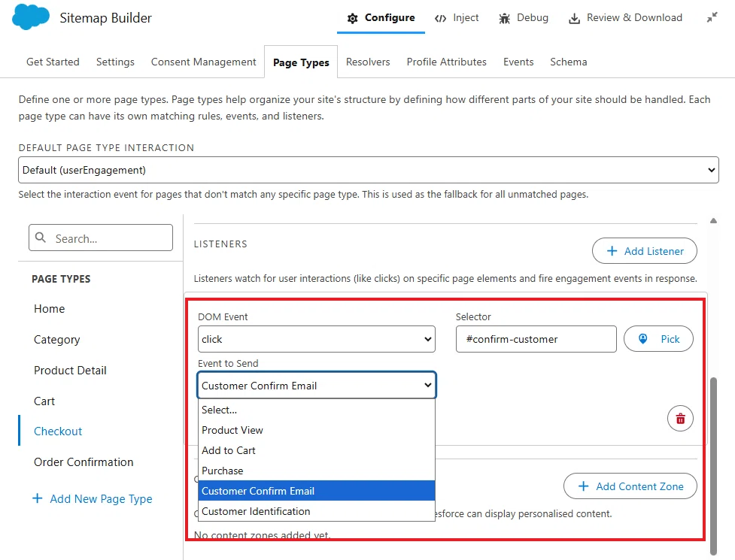This screenshot has height=560, width=735.
Task: Add a new page type
Action: point(93,498)
